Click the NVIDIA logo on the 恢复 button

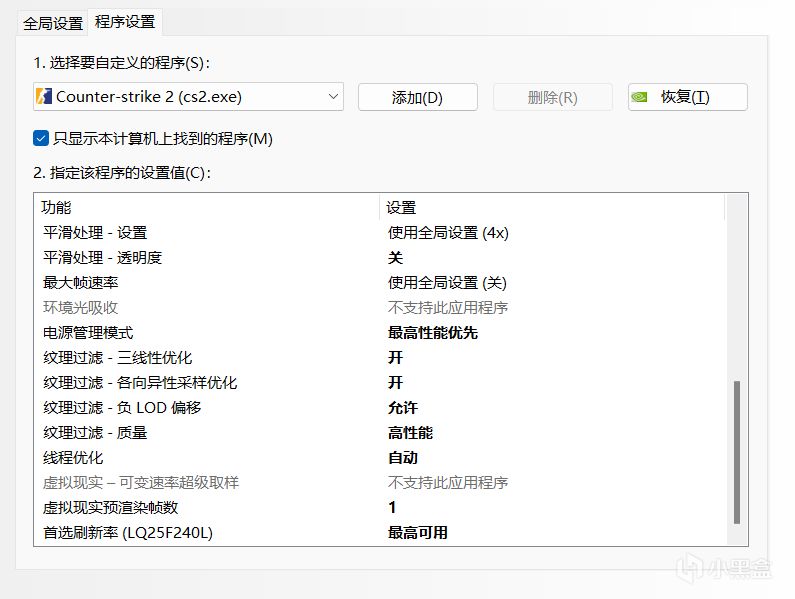(639, 97)
